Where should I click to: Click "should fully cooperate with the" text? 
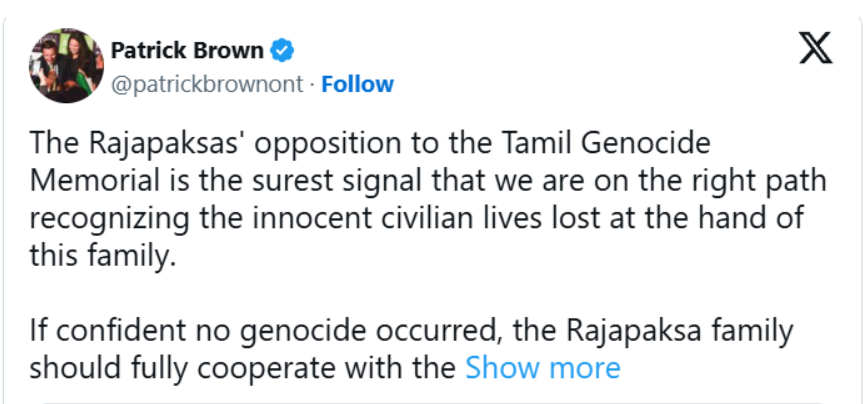coord(242,369)
